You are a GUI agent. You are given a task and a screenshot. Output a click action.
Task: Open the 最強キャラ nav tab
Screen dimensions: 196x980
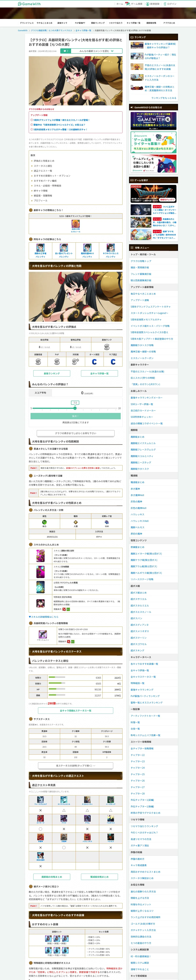pos(62,23)
